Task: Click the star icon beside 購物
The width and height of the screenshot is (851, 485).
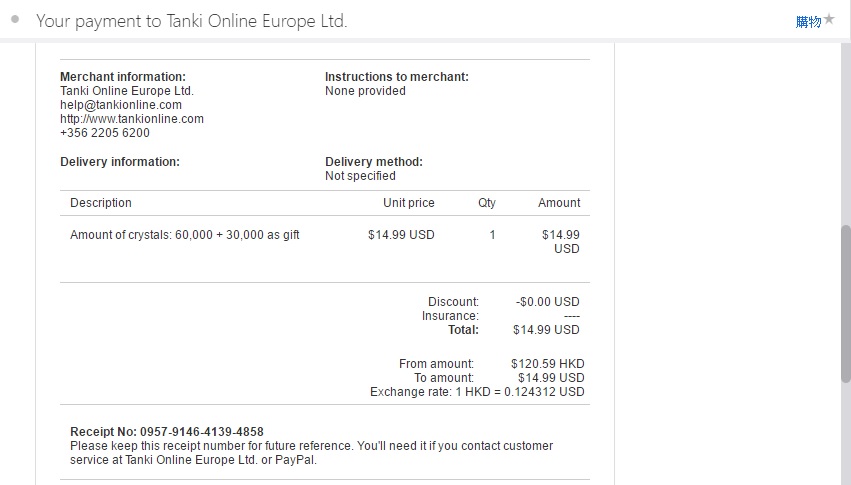Action: tap(829, 20)
